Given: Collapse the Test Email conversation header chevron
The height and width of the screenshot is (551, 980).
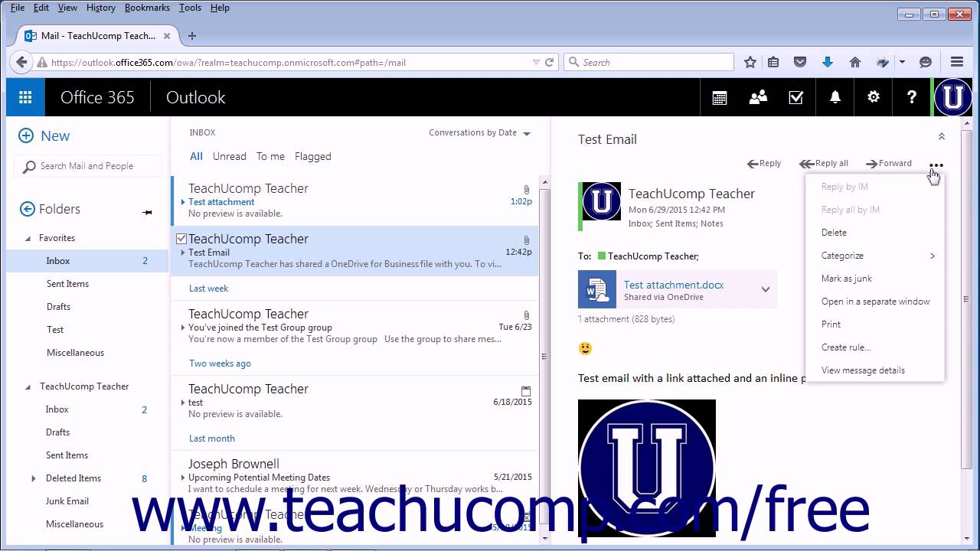Looking at the screenshot, I should 942,137.
